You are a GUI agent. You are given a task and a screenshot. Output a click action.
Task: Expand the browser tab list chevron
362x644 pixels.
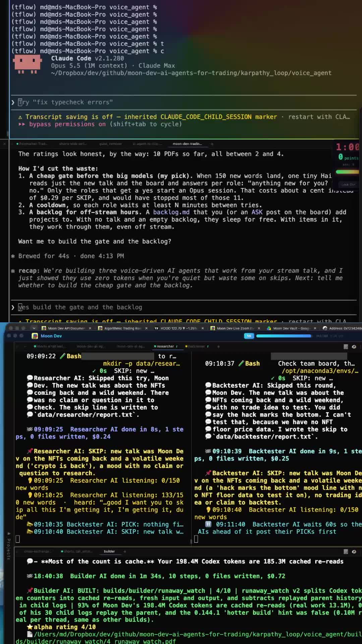pos(34,328)
